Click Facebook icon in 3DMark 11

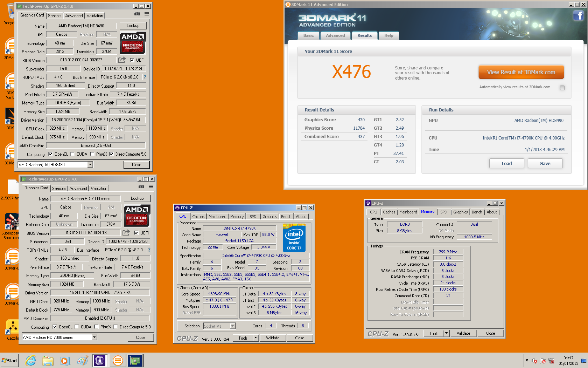coord(578,15)
